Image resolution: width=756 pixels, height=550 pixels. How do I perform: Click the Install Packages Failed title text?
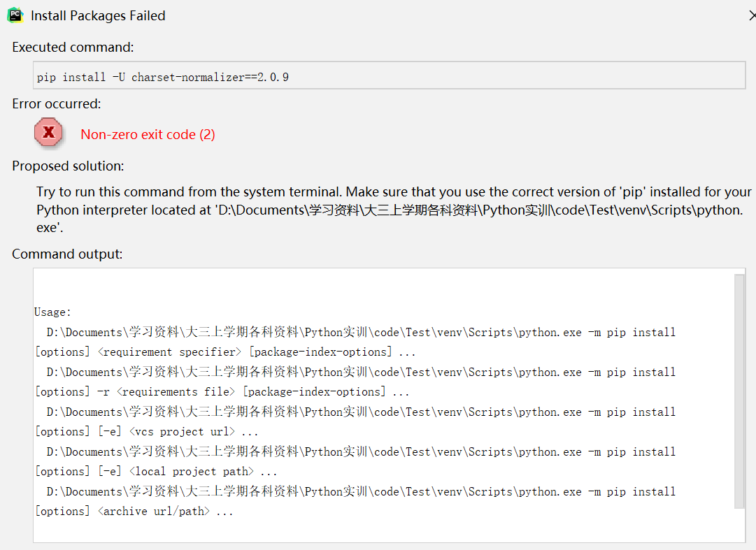click(x=98, y=15)
